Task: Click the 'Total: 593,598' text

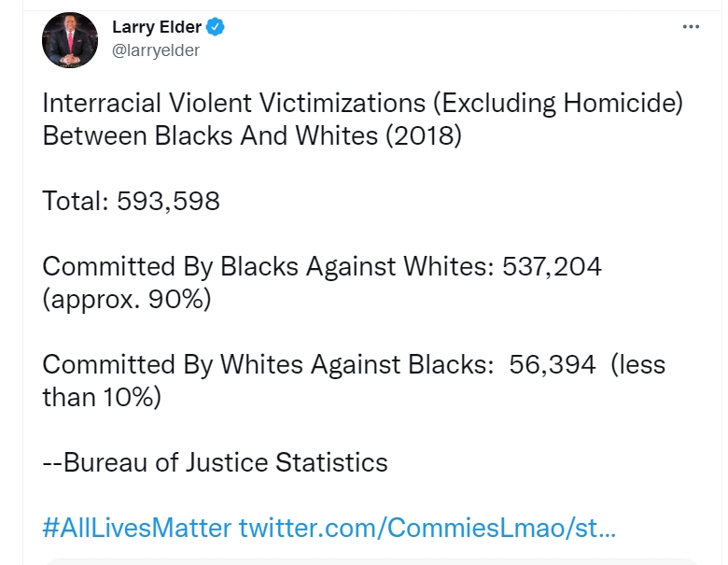Action: (131, 201)
